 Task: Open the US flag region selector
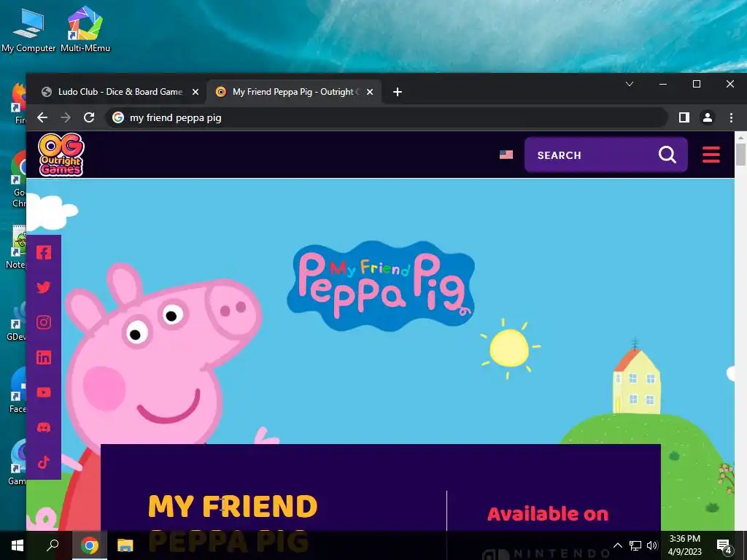pyautogui.click(x=506, y=155)
